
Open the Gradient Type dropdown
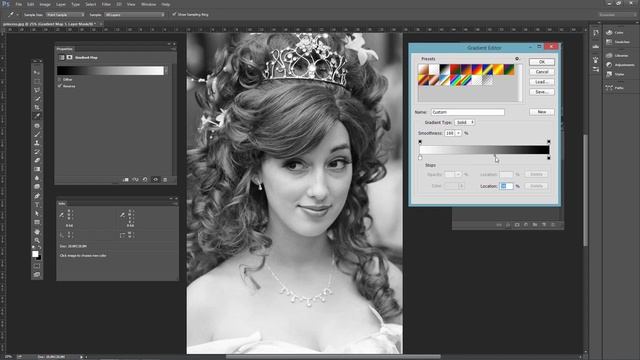tap(464, 122)
